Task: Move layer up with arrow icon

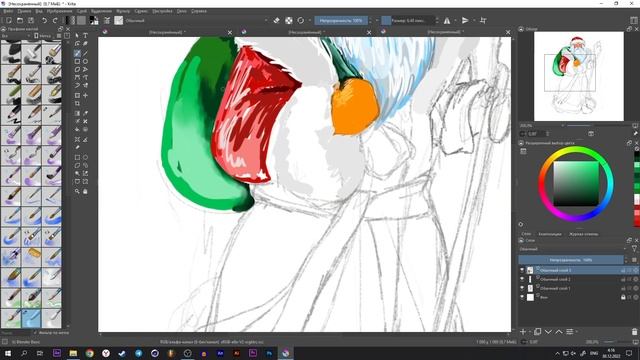Action: tap(558, 331)
